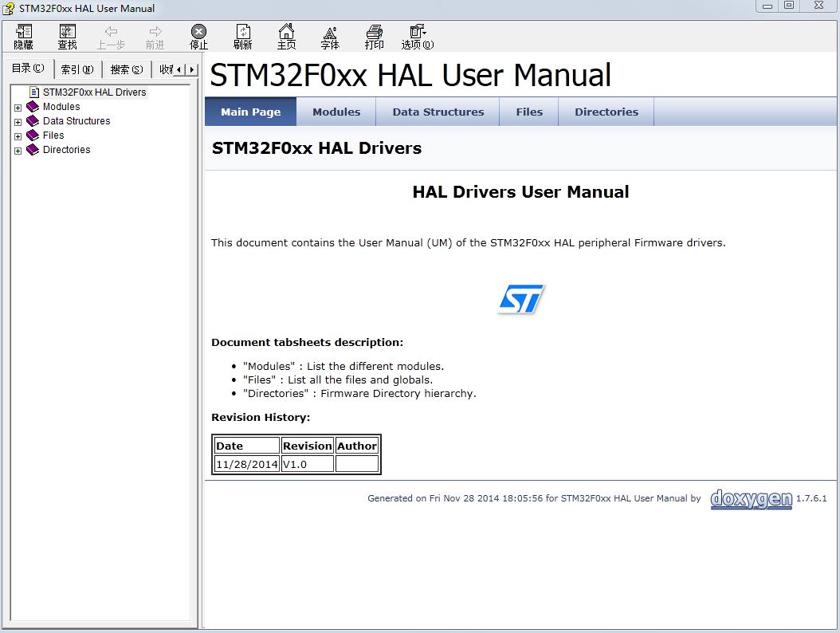The width and height of the screenshot is (840, 633).
Task: Select Data Structures label in contents tree
Action: click(x=77, y=121)
